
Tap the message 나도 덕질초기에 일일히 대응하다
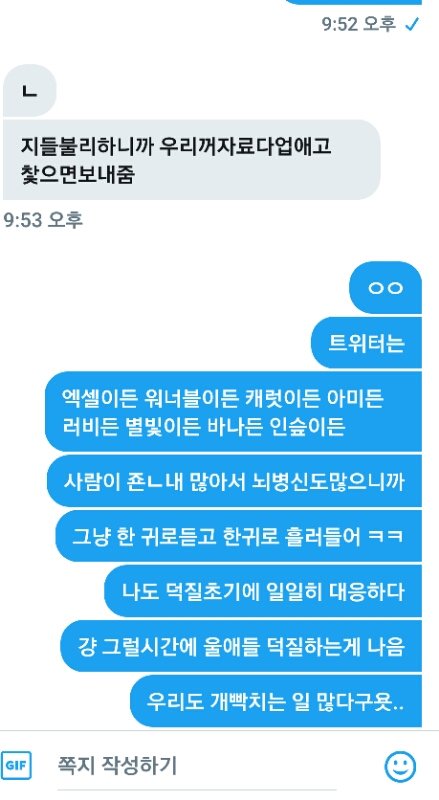tap(263, 591)
